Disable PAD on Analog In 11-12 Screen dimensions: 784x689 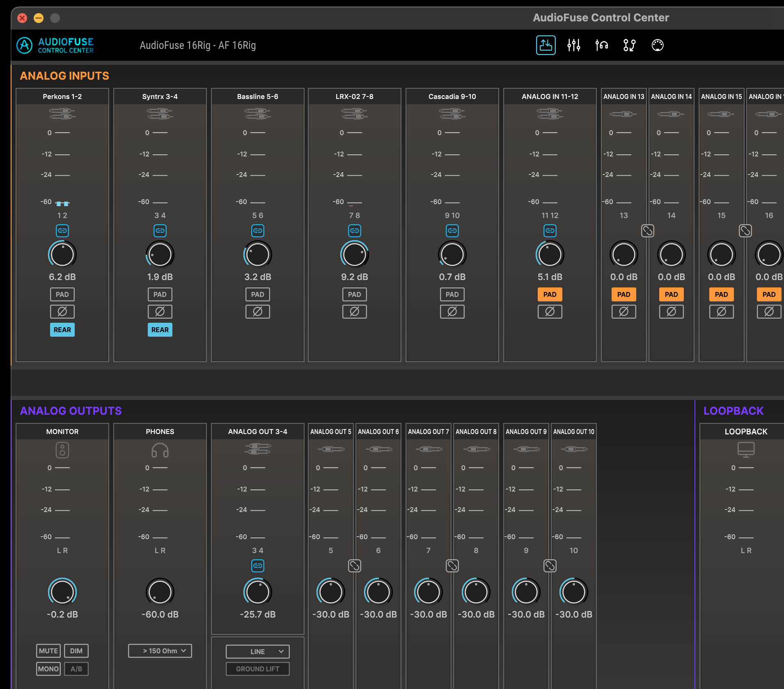pyautogui.click(x=550, y=294)
